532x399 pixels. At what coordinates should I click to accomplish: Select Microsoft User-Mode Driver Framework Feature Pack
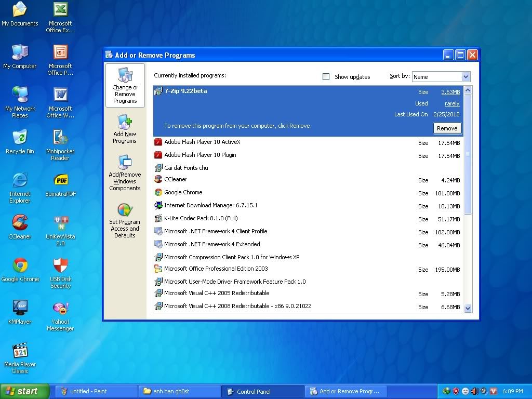click(308, 282)
